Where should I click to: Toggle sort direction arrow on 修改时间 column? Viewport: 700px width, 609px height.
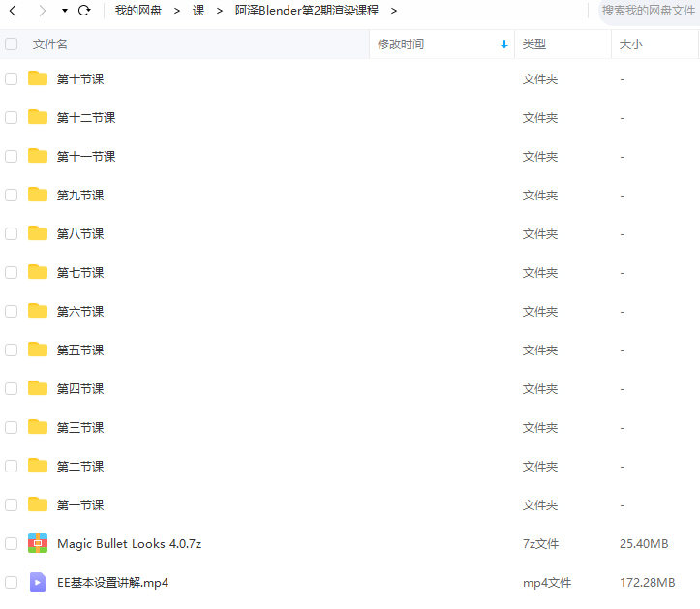point(504,45)
